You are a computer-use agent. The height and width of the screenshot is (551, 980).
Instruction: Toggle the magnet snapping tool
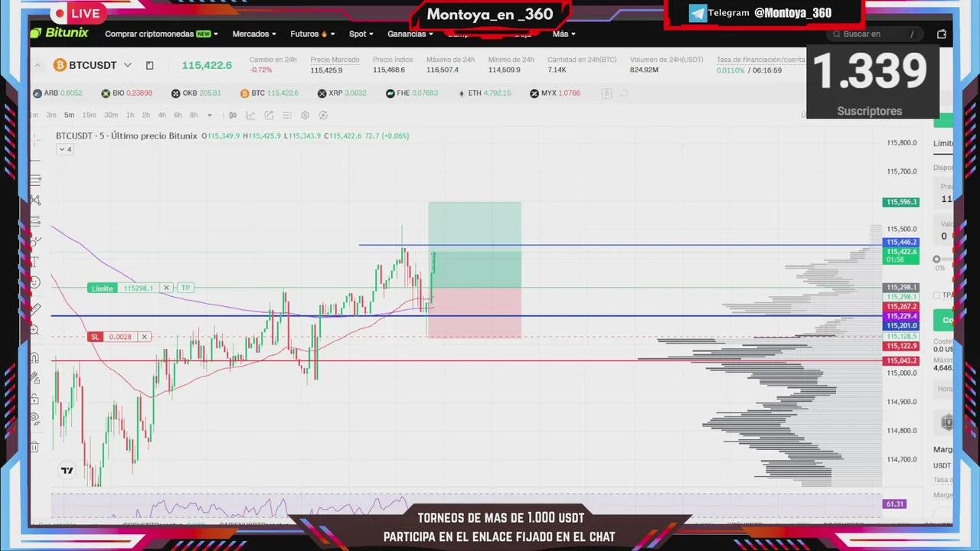pos(35,357)
